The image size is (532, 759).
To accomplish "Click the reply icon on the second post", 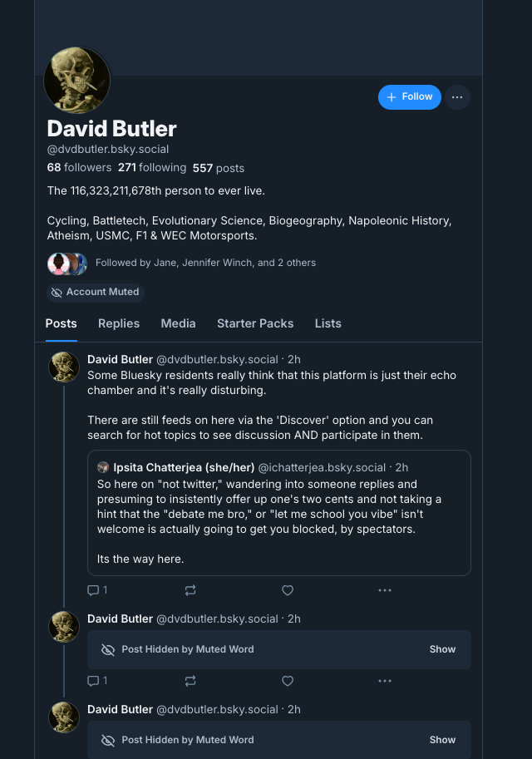I will [93, 681].
